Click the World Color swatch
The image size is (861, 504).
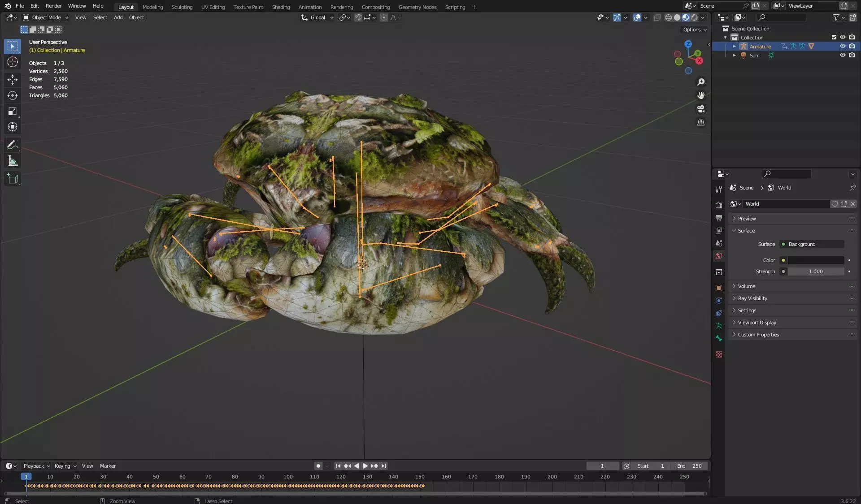[x=816, y=260]
